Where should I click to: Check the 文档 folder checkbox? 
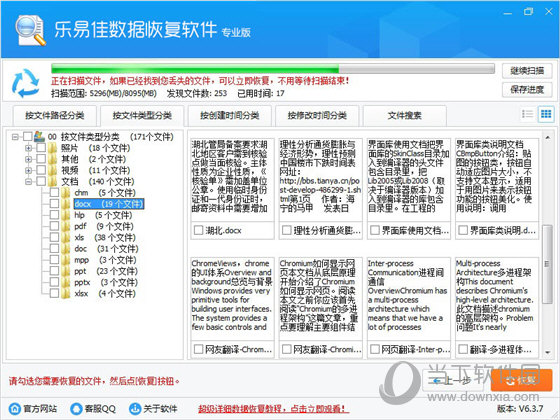tap(41, 181)
